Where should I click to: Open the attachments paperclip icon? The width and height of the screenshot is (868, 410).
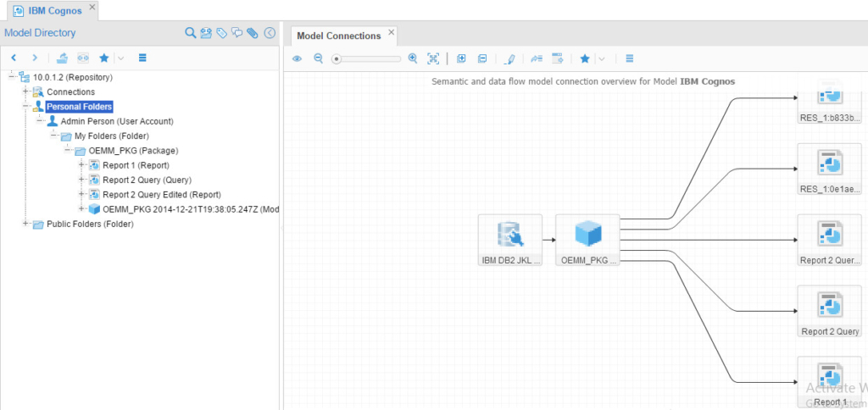(253, 33)
